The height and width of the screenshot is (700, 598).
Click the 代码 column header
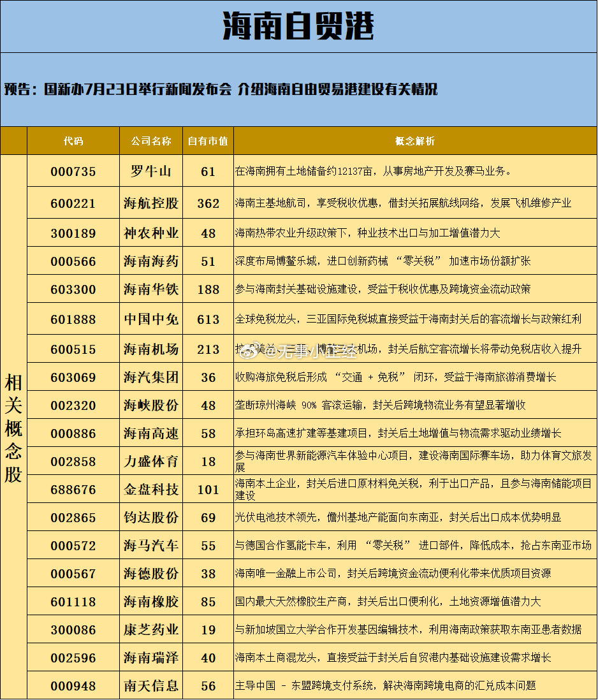pos(73,141)
